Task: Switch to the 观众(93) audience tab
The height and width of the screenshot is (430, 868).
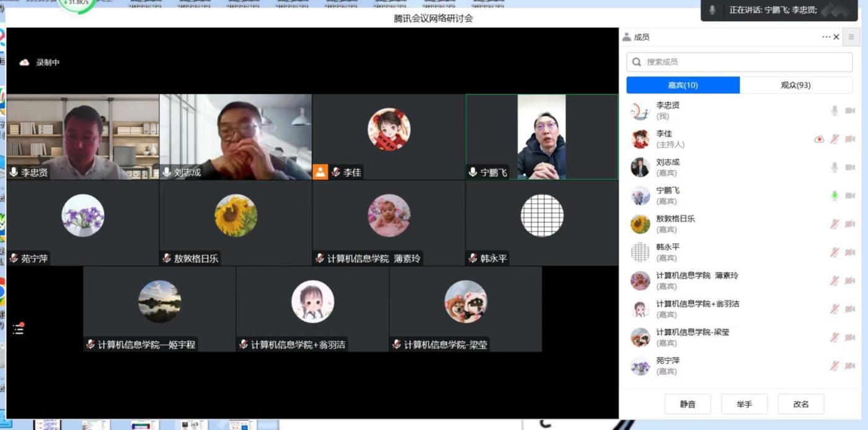Action: [x=795, y=85]
